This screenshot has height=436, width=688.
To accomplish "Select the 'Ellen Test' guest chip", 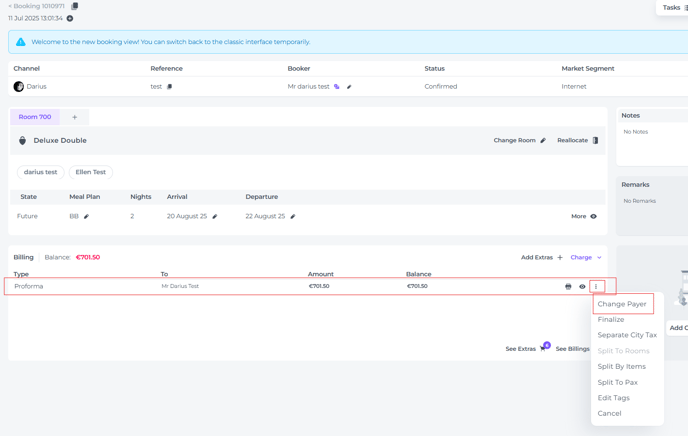I will coord(90,172).
